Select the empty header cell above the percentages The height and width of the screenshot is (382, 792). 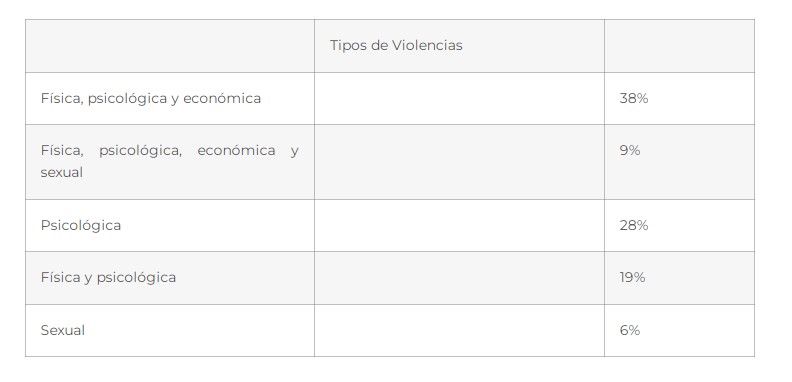[679, 46]
